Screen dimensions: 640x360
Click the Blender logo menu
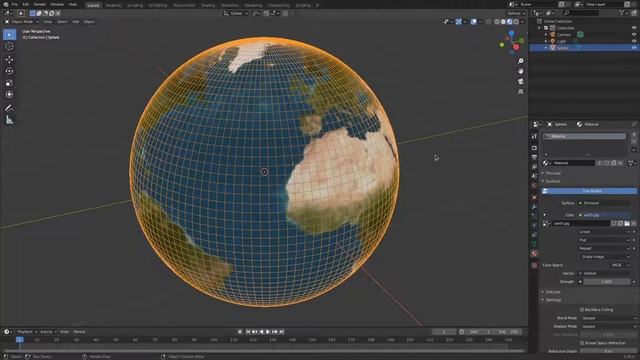[5, 4]
